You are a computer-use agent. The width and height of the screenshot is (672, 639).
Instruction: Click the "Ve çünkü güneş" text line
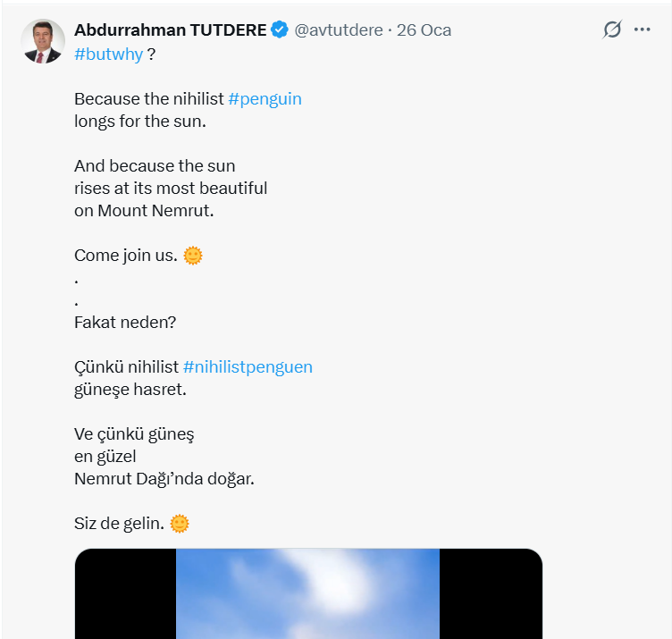click(134, 434)
